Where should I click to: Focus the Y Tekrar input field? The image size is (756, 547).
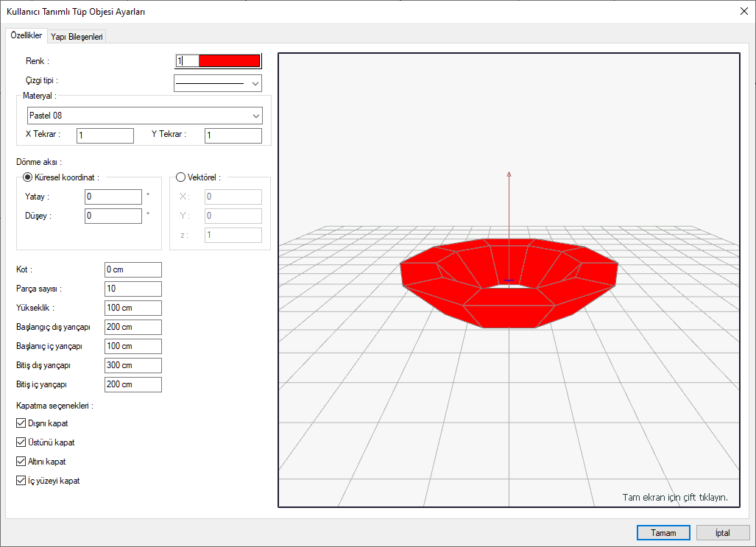[x=233, y=135]
